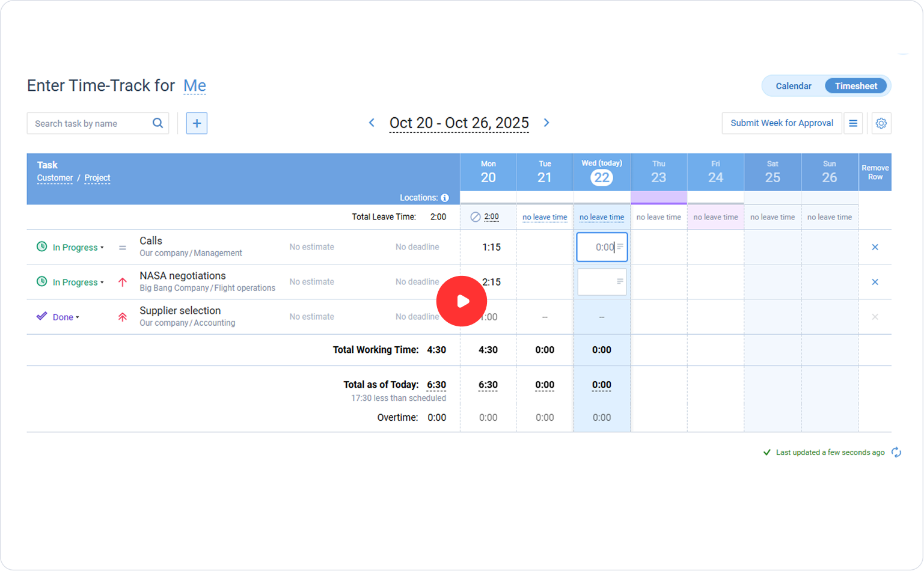Click Submit Week for Approval button
The height and width of the screenshot is (571, 924).
782,123
